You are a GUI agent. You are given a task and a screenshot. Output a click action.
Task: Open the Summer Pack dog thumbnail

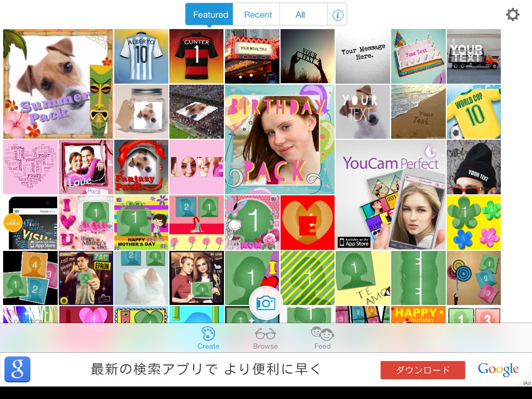58,84
